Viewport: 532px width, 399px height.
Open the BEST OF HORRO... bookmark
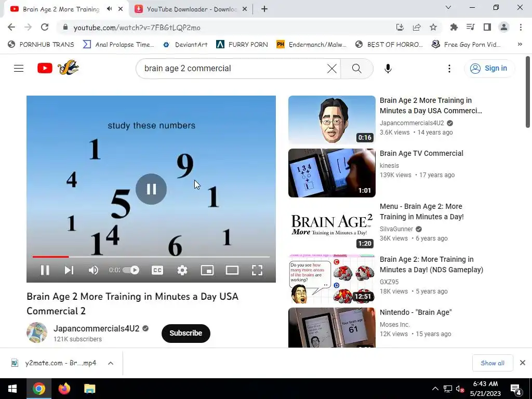(390, 45)
